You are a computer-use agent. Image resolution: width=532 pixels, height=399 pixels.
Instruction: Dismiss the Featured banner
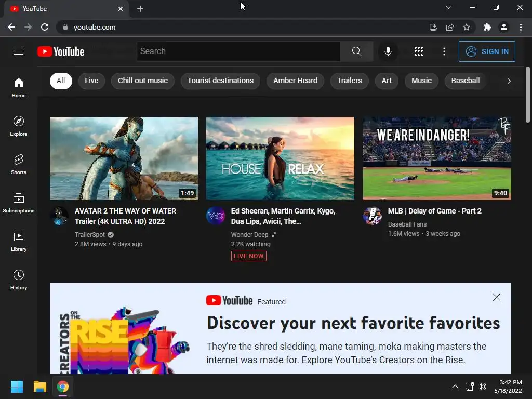496,297
